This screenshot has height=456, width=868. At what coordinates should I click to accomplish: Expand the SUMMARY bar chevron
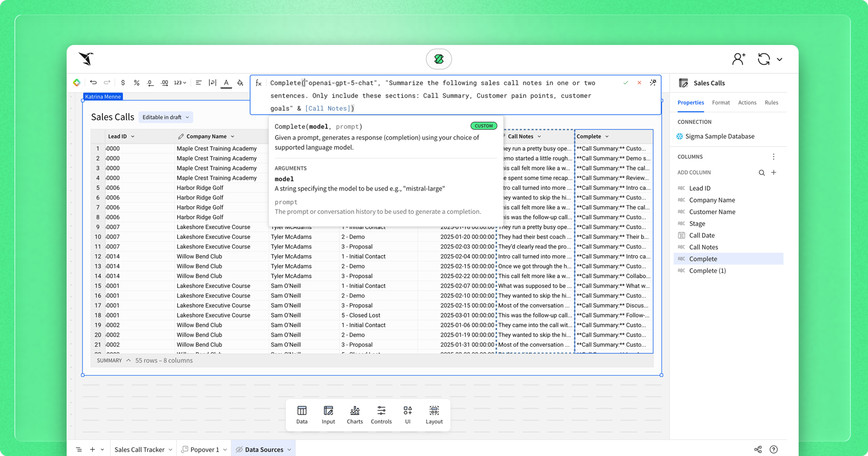pyautogui.click(x=129, y=360)
